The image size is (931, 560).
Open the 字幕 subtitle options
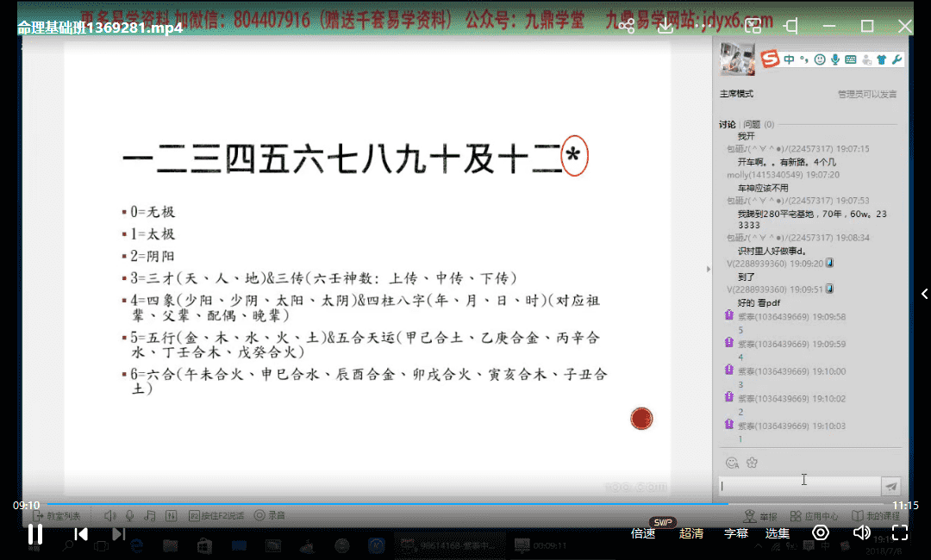tap(736, 533)
